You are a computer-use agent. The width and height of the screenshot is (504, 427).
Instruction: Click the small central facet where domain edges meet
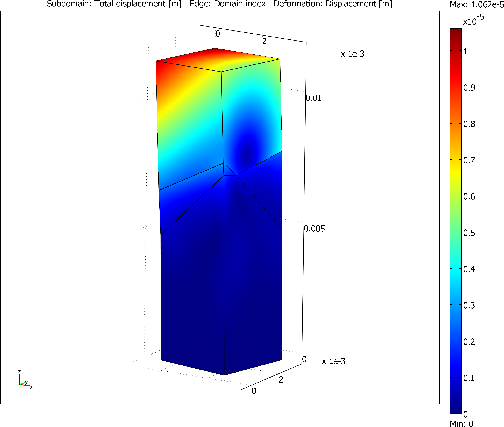228,171
